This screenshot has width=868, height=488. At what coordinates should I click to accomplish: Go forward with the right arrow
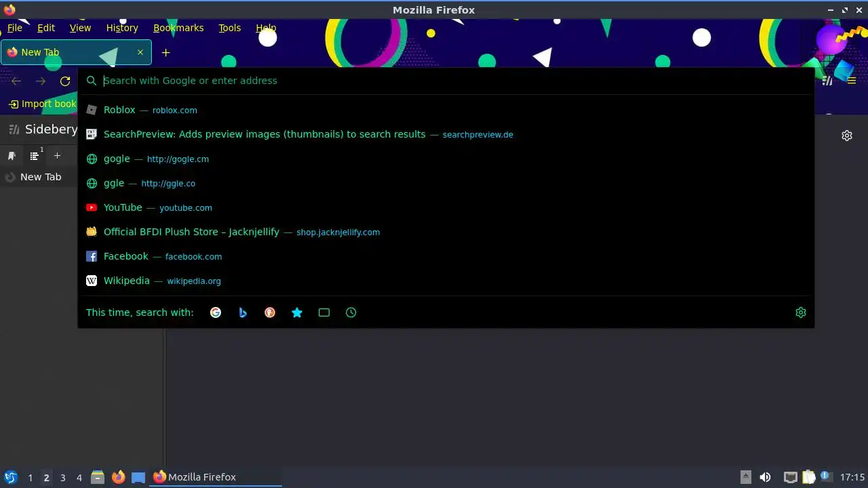41,81
